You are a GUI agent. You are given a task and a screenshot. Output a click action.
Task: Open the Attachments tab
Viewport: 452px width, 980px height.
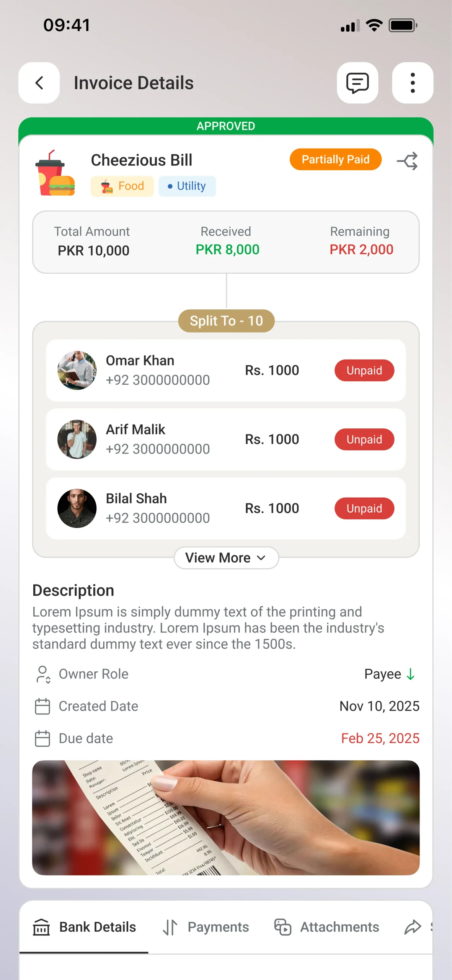(x=326, y=927)
